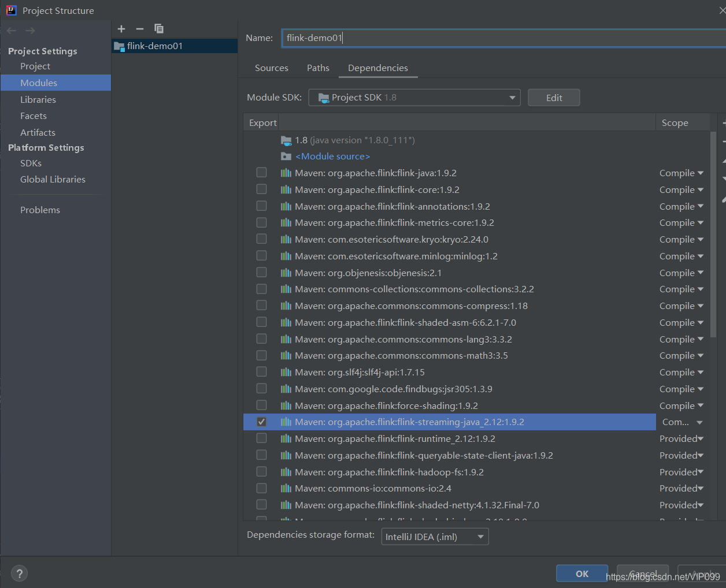Click the Copy module icon
This screenshot has height=588, width=726.
point(158,28)
